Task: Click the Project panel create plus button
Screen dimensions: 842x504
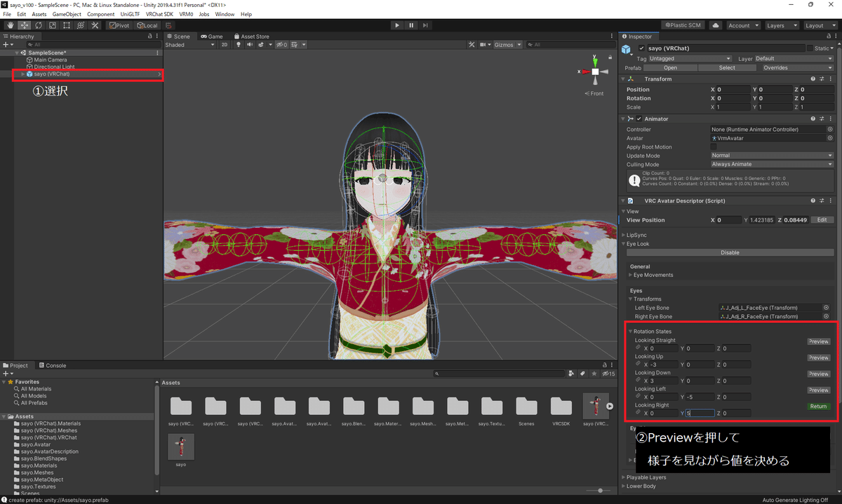Action: coord(7,374)
